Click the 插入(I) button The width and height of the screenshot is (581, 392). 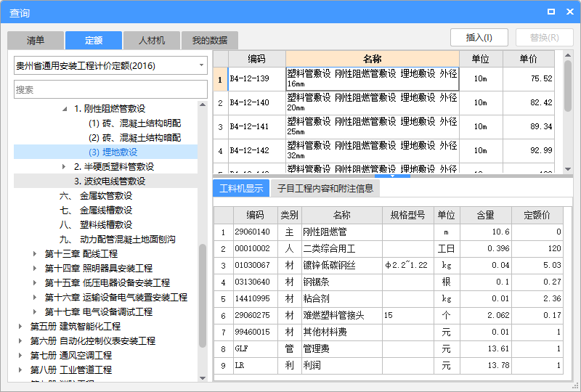(479, 38)
